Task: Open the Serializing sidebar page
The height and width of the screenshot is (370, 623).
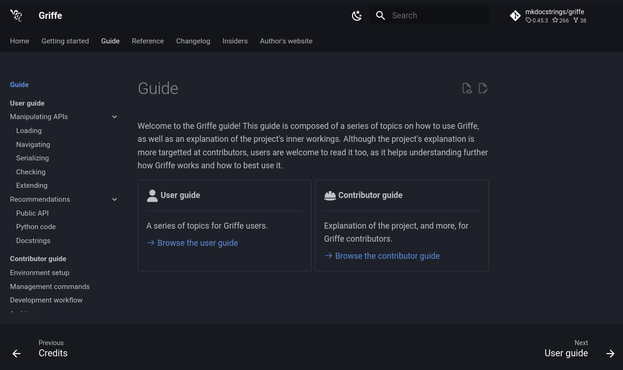Action: (33, 158)
